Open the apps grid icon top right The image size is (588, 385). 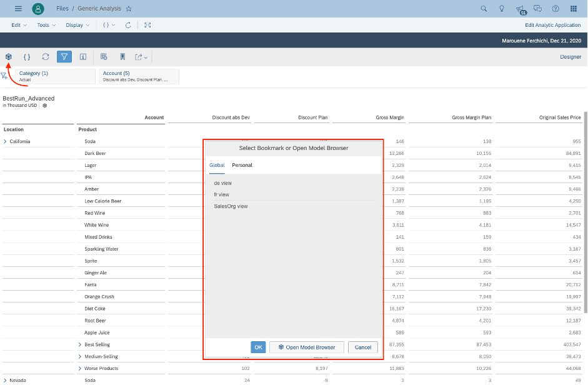[x=573, y=9]
